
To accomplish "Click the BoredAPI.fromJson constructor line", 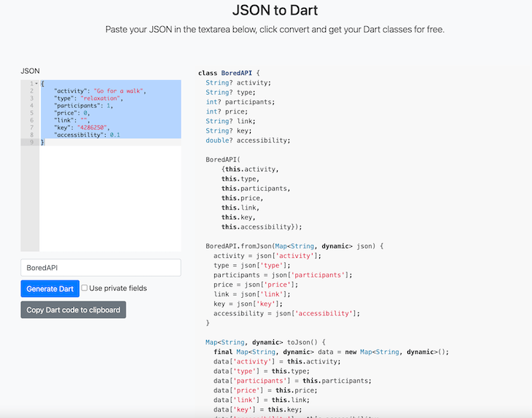I will tap(294, 246).
